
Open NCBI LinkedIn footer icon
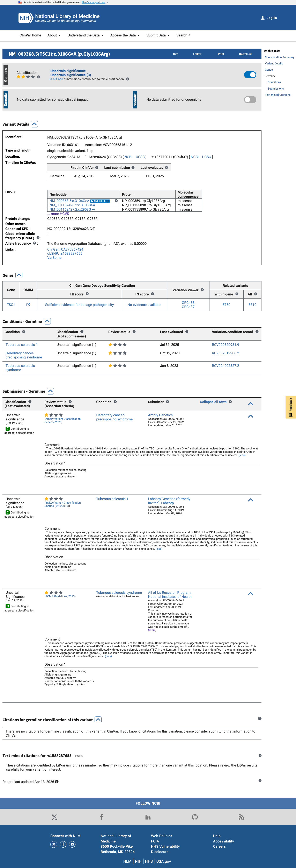pos(148,817)
